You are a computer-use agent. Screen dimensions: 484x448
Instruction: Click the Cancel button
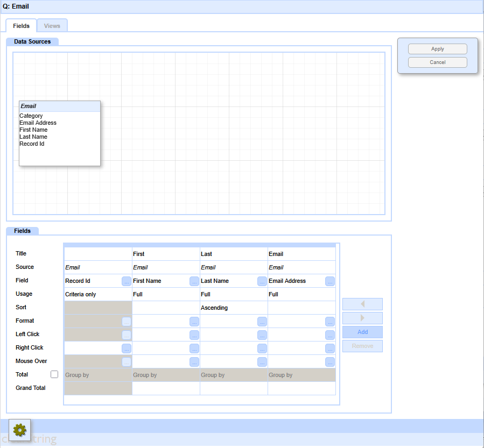(x=437, y=62)
